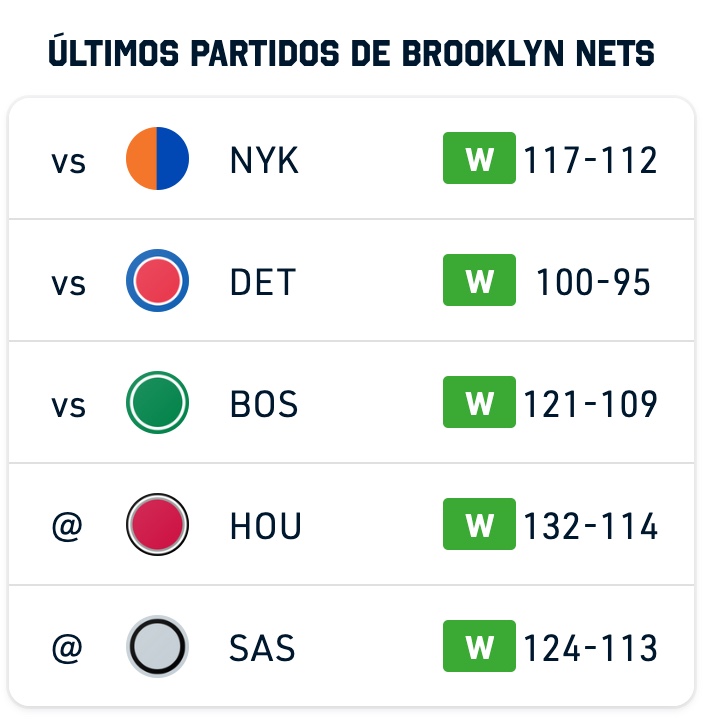Screen dimensions: 706x720
Task: Click the red HOU team icon
Action: [x=157, y=524]
